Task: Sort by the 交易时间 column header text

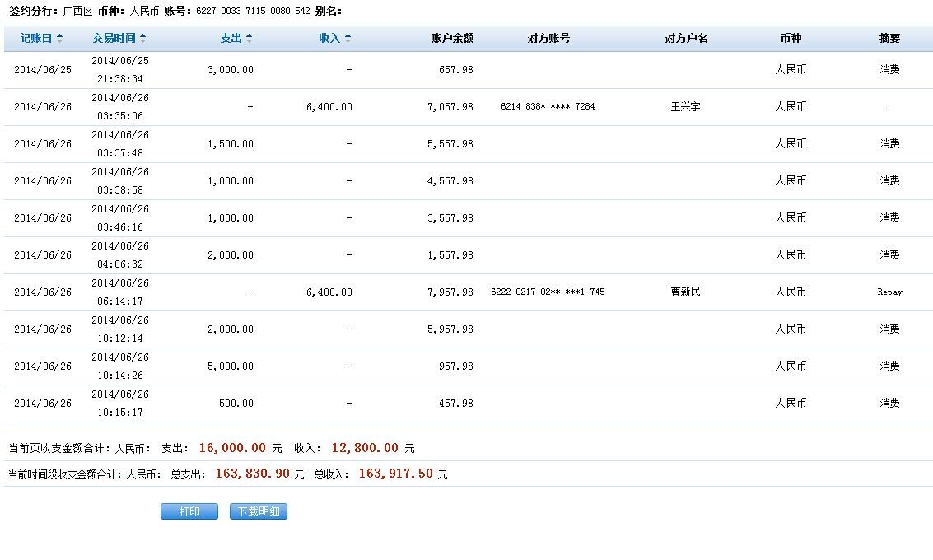Action: click(x=114, y=39)
